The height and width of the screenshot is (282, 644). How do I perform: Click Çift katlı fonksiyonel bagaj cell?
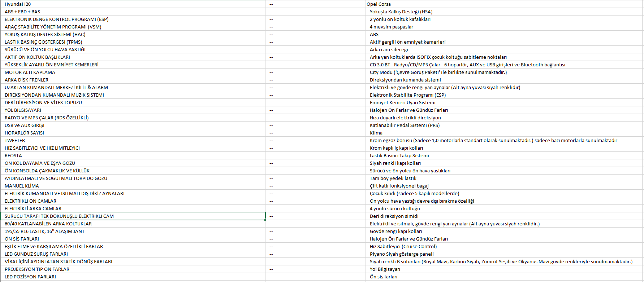[x=504, y=186]
